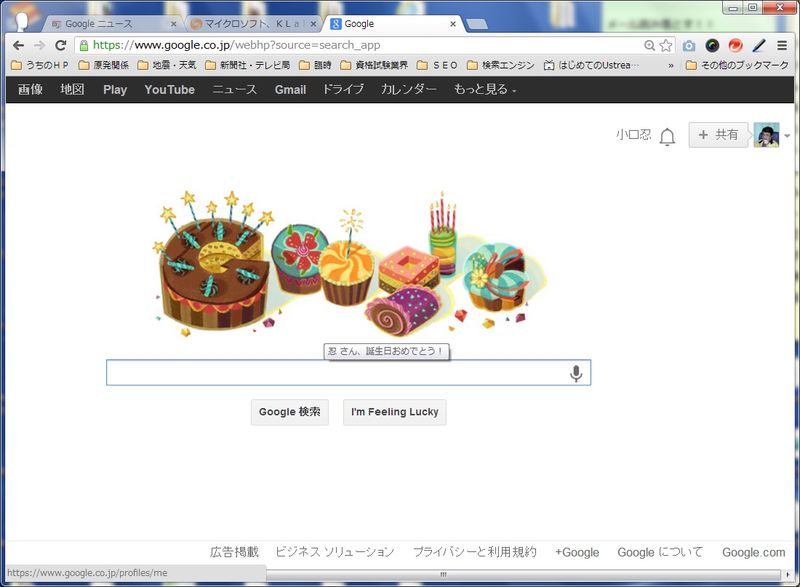800x587 pixels.
Task: Open the 検索エンジン bookmark folder
Action: click(501, 65)
